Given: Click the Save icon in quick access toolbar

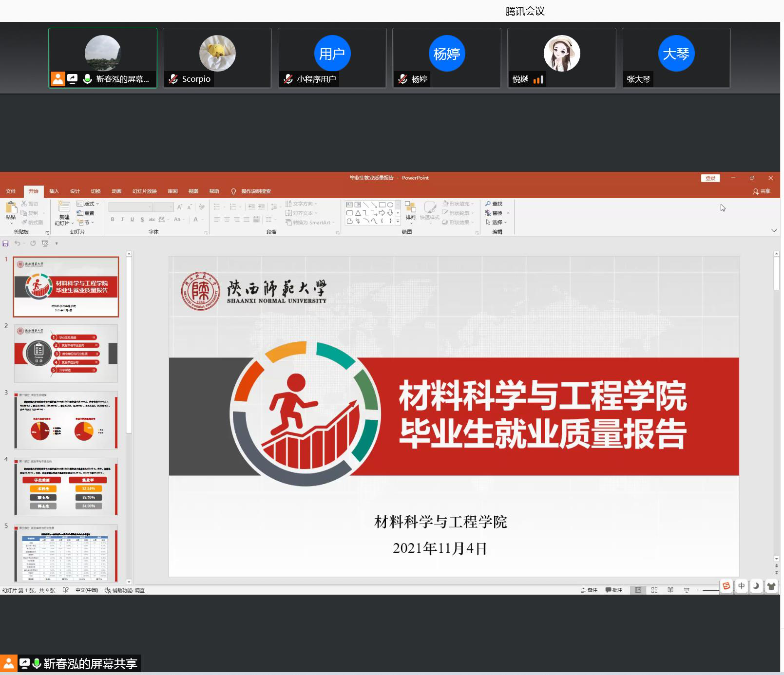Looking at the screenshot, I should coord(6,243).
